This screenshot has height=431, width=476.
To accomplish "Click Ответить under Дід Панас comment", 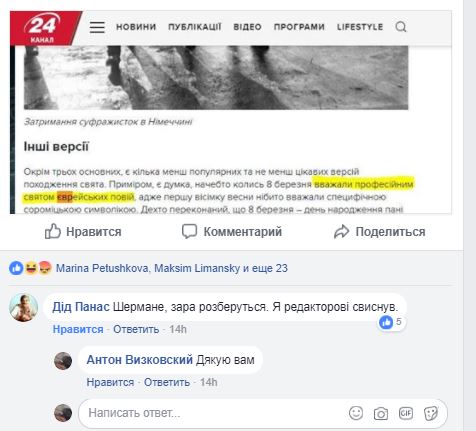I will click(136, 329).
